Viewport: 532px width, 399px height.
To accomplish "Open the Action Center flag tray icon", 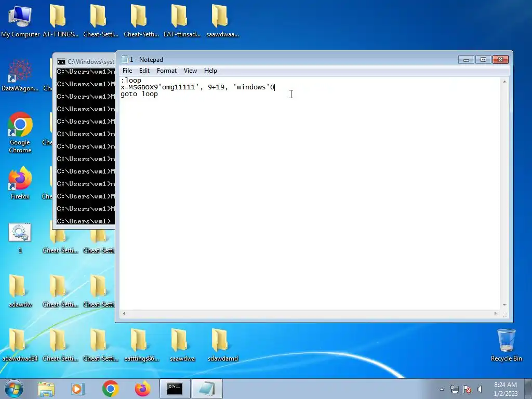I will (467, 389).
